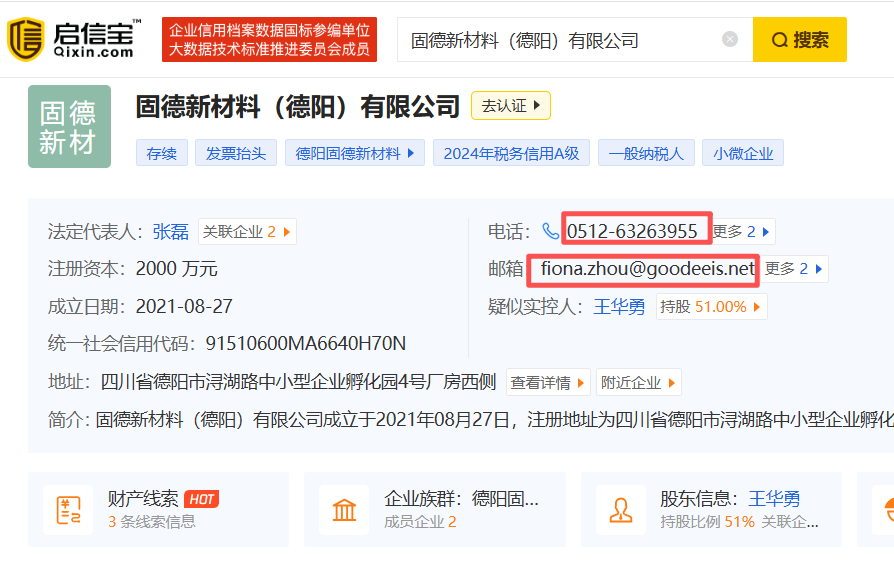The image size is (894, 570).
Task: Select the 2024年税务信用A级 tag
Action: 511,153
